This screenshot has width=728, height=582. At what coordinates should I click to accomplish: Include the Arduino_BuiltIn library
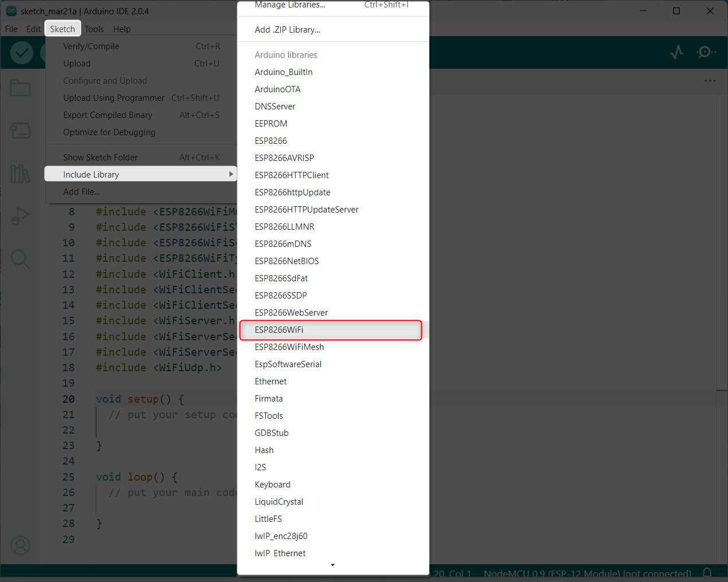[x=333, y=72]
